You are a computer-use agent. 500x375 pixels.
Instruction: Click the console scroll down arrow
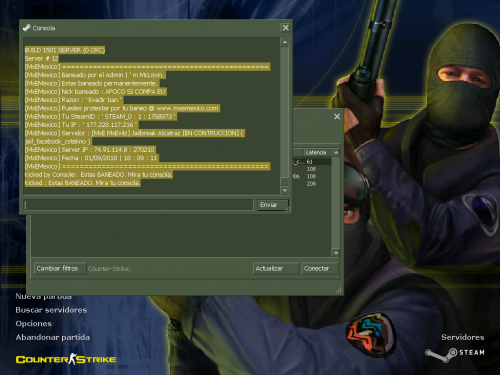pyautogui.click(x=285, y=190)
